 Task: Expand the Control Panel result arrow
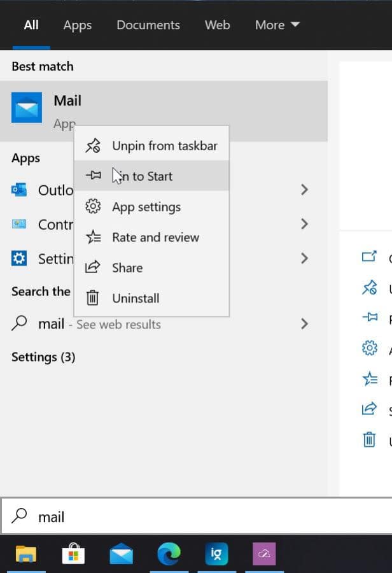click(304, 223)
